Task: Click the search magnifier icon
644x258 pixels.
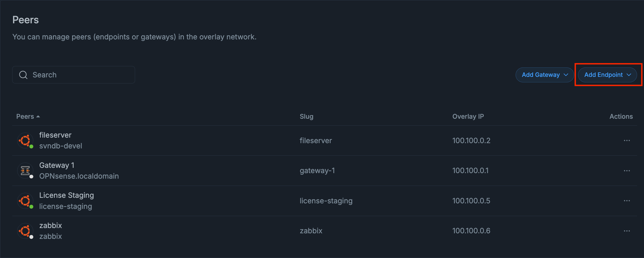Action: (23, 75)
